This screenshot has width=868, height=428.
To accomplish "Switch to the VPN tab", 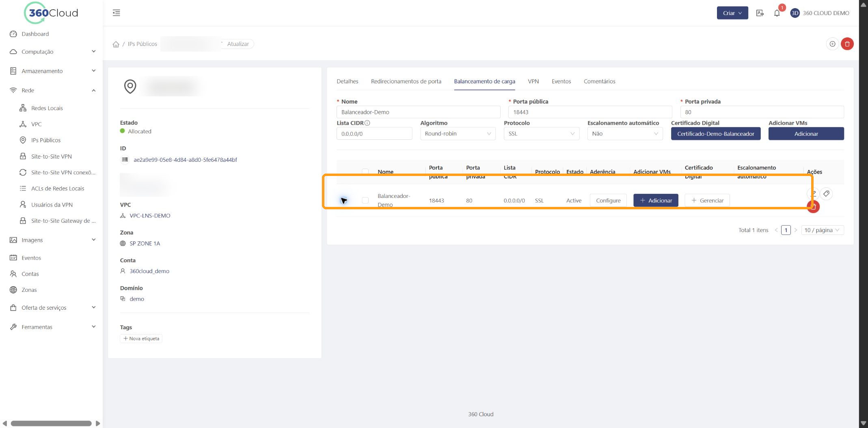I will point(533,81).
